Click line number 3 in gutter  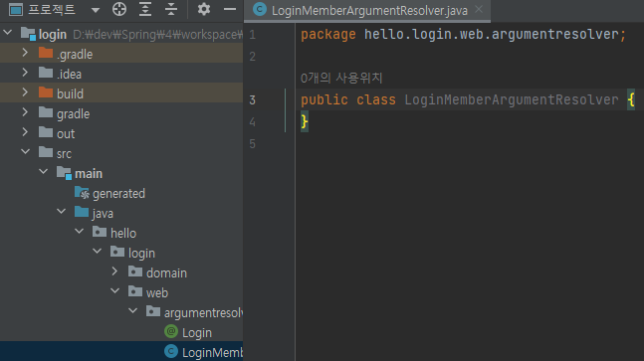pos(252,100)
